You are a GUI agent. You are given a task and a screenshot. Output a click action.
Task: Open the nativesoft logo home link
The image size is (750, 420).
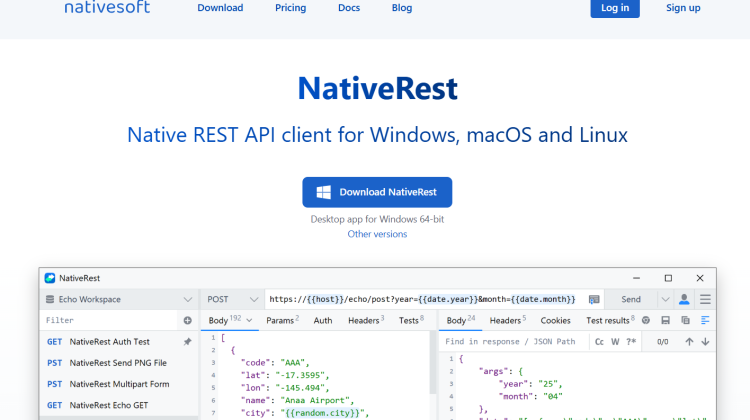pyautogui.click(x=107, y=7)
